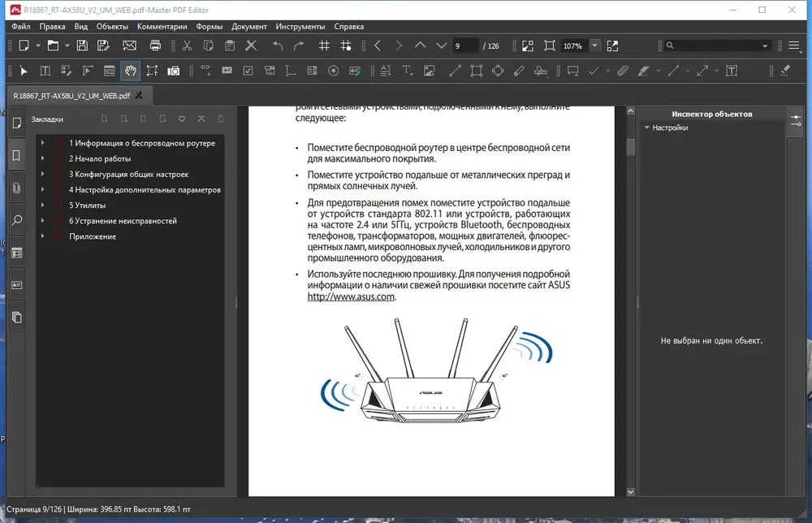Click the Undo arrow icon

click(x=278, y=45)
